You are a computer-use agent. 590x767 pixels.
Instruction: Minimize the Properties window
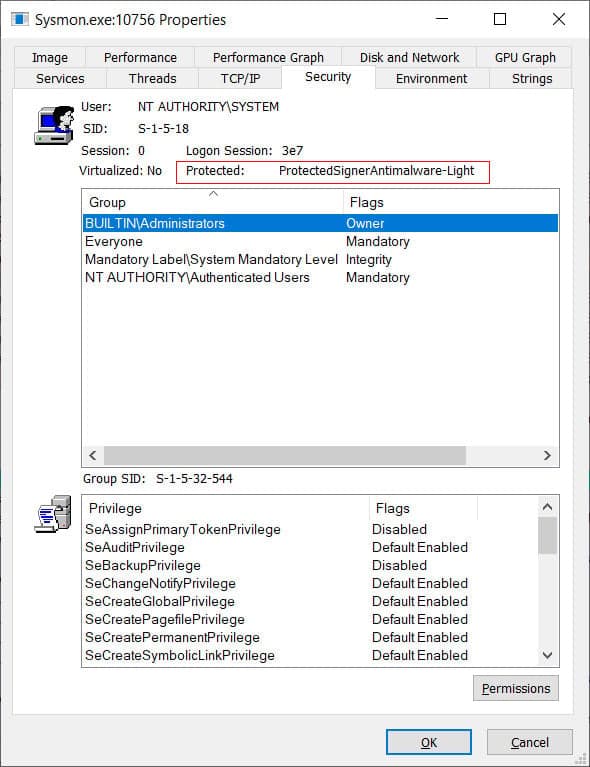pyautogui.click(x=442, y=19)
